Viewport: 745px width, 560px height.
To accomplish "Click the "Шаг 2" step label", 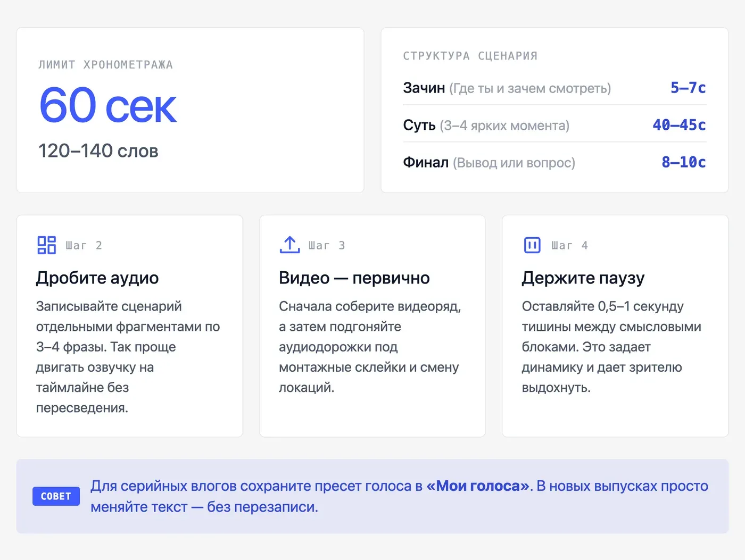I will click(x=84, y=246).
